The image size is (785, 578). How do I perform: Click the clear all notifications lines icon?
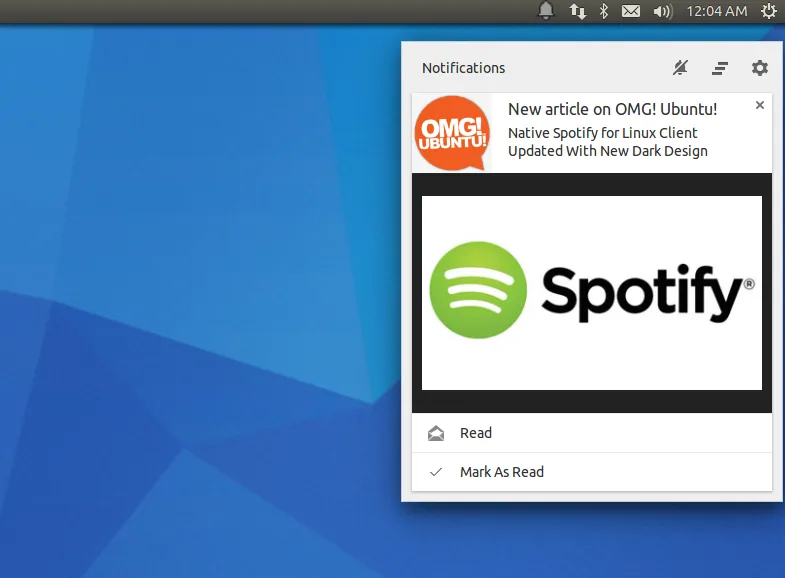click(x=720, y=68)
